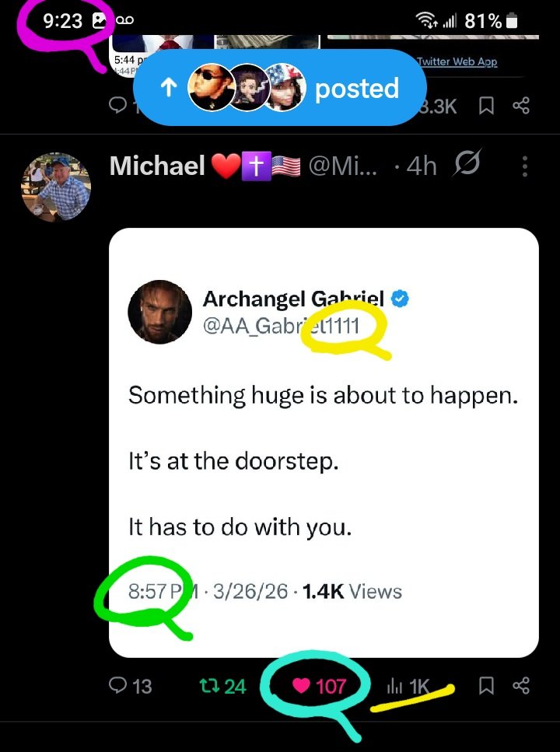Tap the battery icon in status bar

point(512,21)
